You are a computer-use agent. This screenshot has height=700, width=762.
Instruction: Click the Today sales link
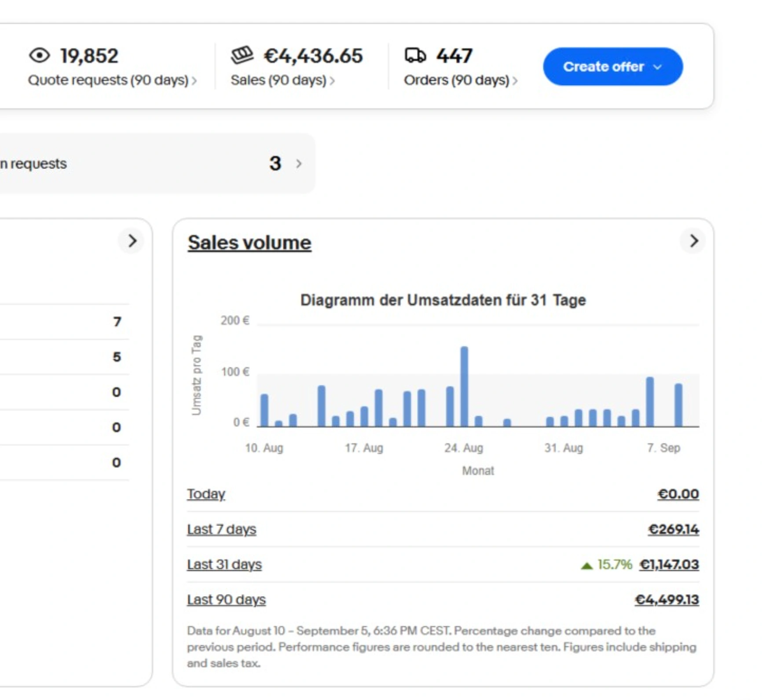(x=206, y=494)
